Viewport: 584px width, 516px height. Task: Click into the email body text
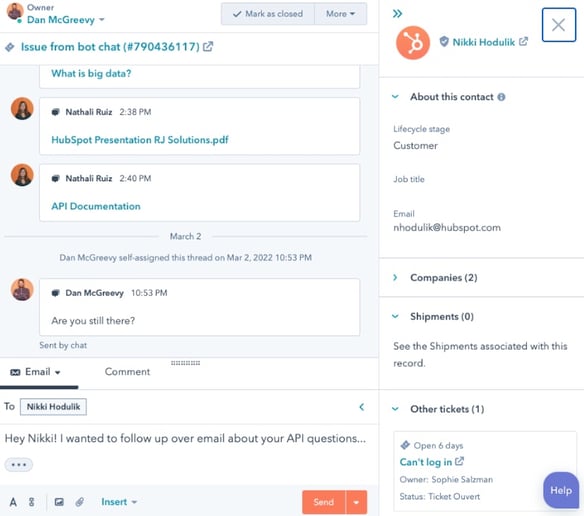click(x=185, y=439)
